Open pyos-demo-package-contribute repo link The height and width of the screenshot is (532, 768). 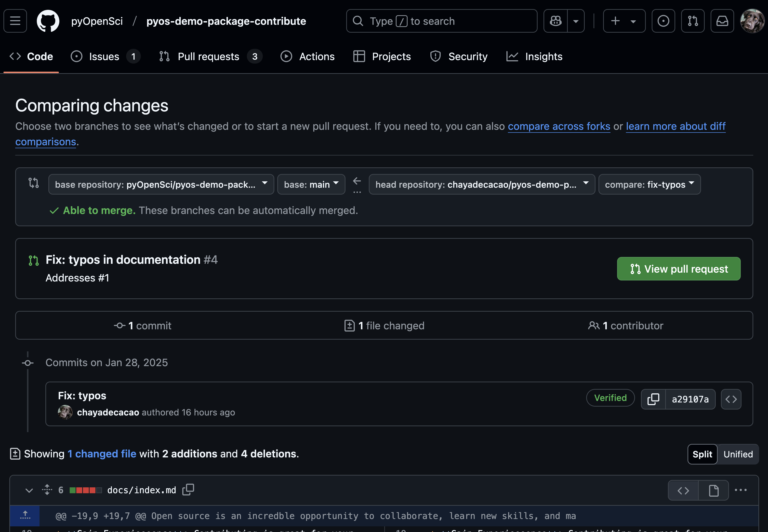[x=226, y=21]
